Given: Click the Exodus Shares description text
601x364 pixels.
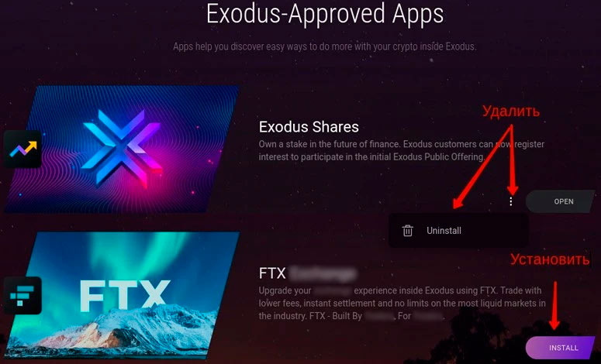Looking at the screenshot, I should pyautogui.click(x=401, y=151).
